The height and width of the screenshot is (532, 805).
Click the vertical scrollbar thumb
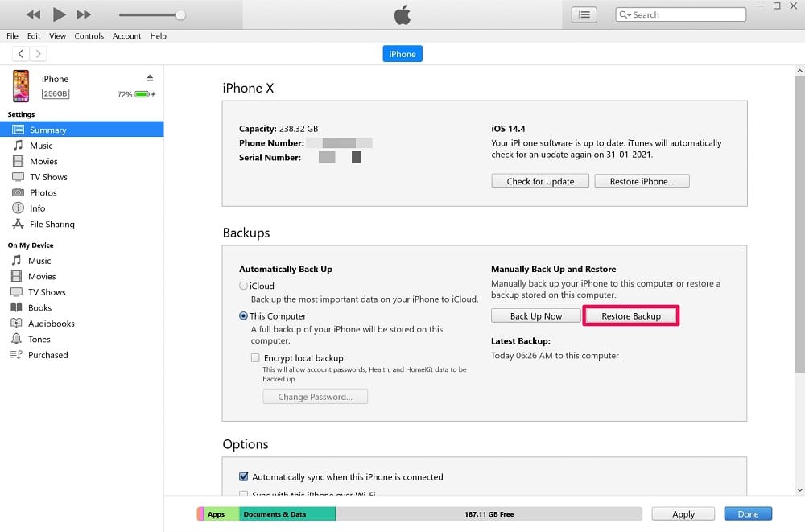[799, 225]
